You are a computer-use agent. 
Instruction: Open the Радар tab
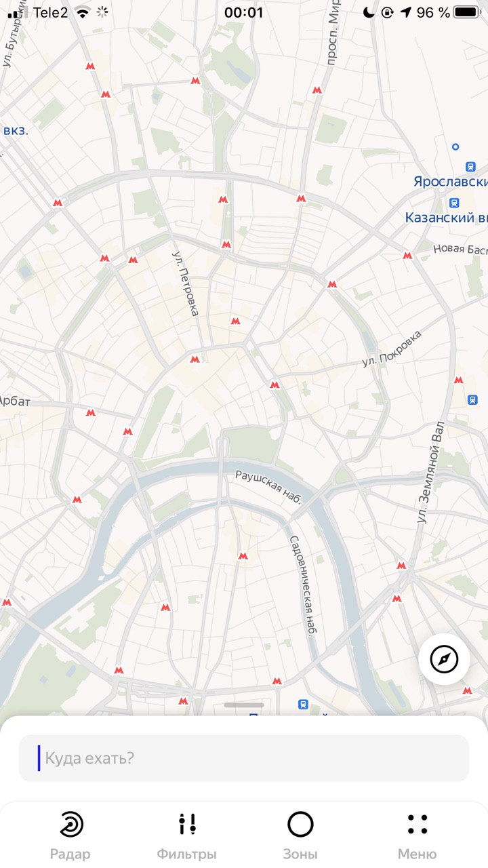click(70, 835)
